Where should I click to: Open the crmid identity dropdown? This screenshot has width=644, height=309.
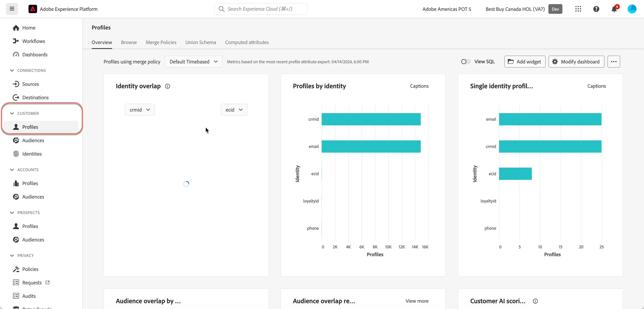[x=140, y=110]
